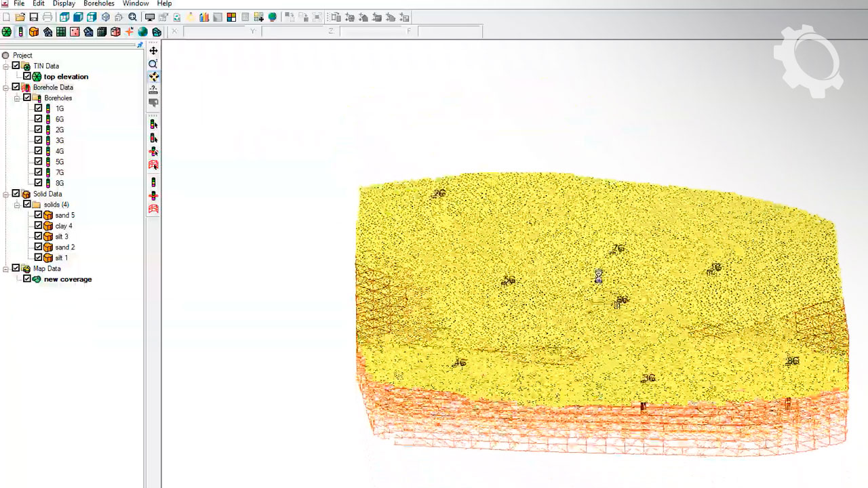868x488 pixels.
Task: Toggle visibility of borehole 3G
Action: (39, 140)
